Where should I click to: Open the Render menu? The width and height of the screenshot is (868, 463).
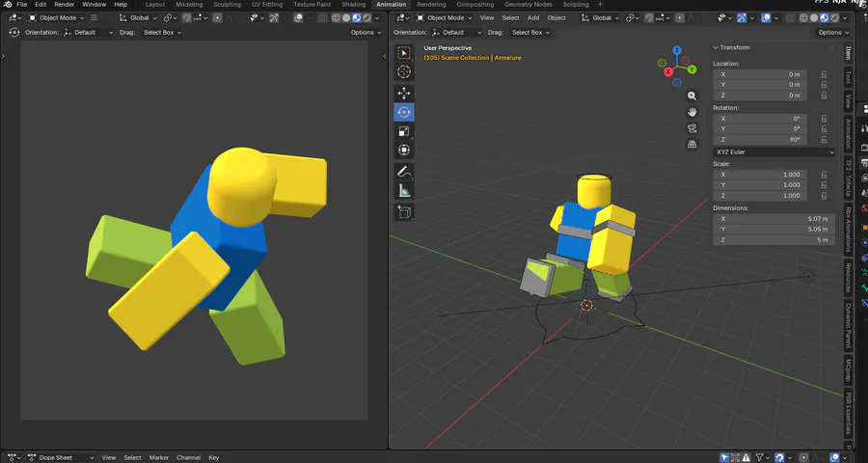[65, 5]
